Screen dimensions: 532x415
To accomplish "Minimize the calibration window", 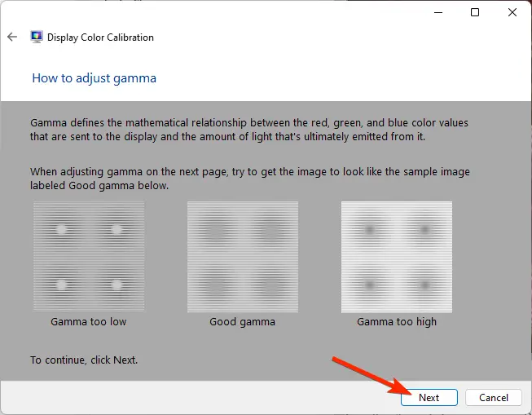I will [438, 12].
